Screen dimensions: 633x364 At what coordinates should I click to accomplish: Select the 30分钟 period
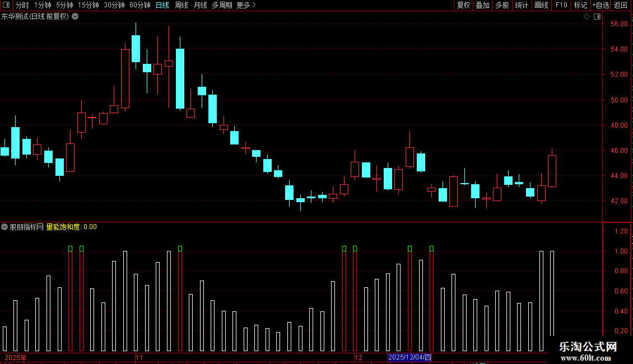coord(114,5)
